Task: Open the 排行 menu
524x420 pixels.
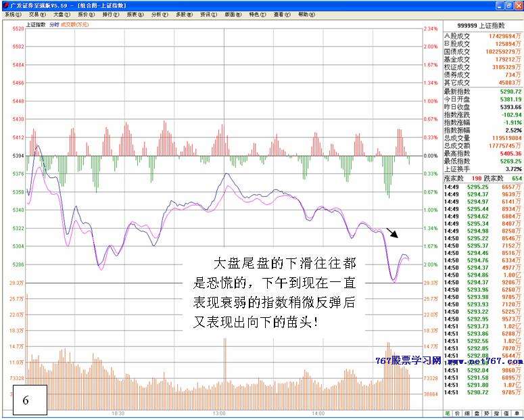Action: [x=111, y=15]
